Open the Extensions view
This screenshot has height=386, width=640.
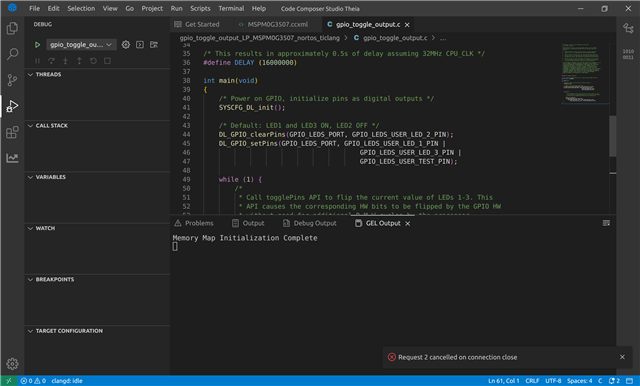coord(12,132)
